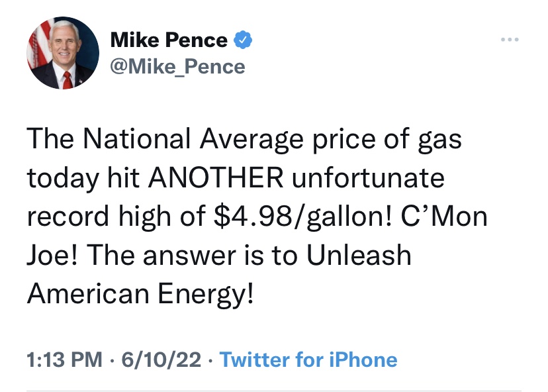This screenshot has height=392, width=548.
Task: Open Mike Pence's profile photo
Action: (61, 54)
